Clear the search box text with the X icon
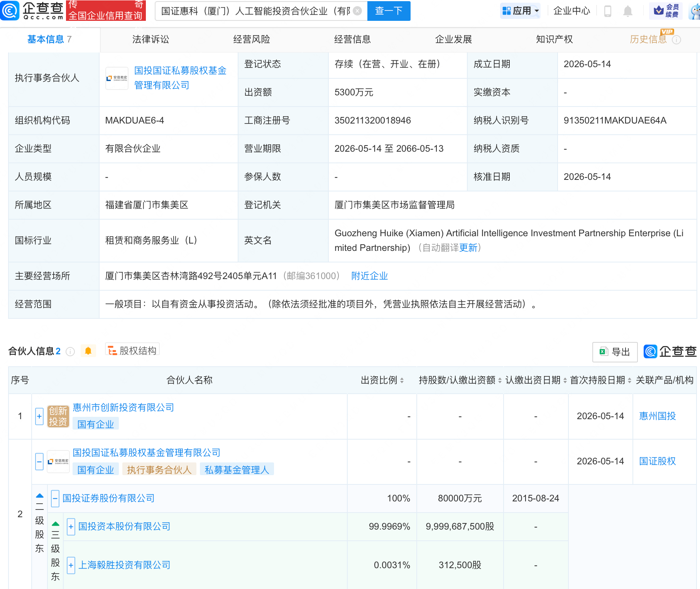 click(358, 11)
